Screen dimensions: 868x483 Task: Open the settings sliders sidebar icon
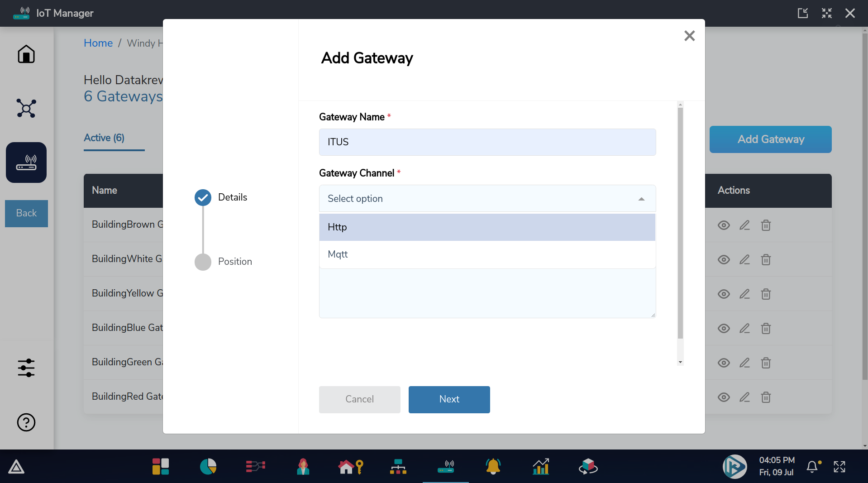pyautogui.click(x=26, y=368)
